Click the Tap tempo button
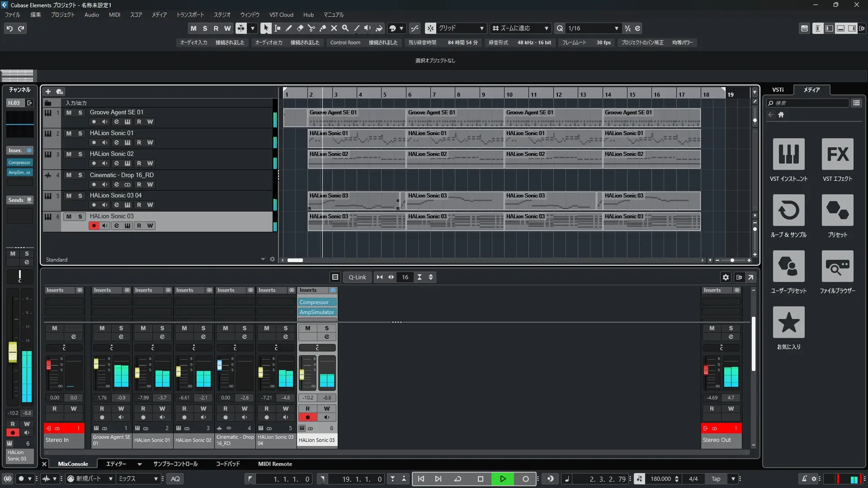Screen dimensions: 868x488 coord(716,479)
